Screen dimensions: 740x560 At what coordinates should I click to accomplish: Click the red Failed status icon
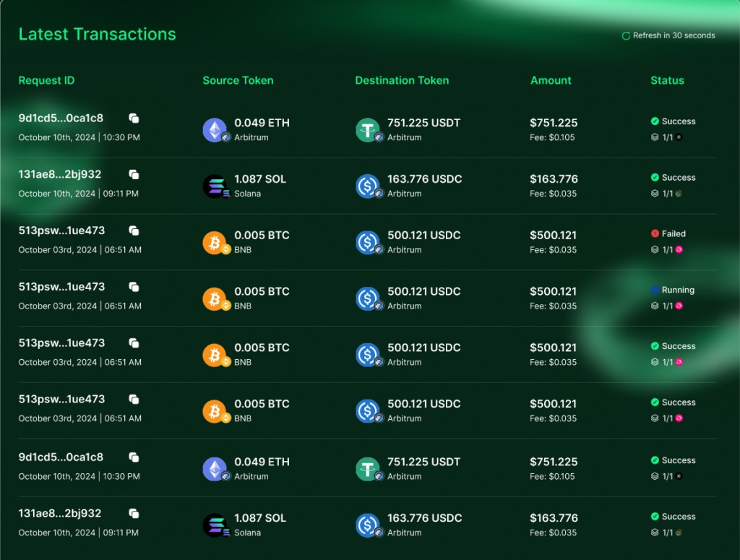click(x=655, y=233)
